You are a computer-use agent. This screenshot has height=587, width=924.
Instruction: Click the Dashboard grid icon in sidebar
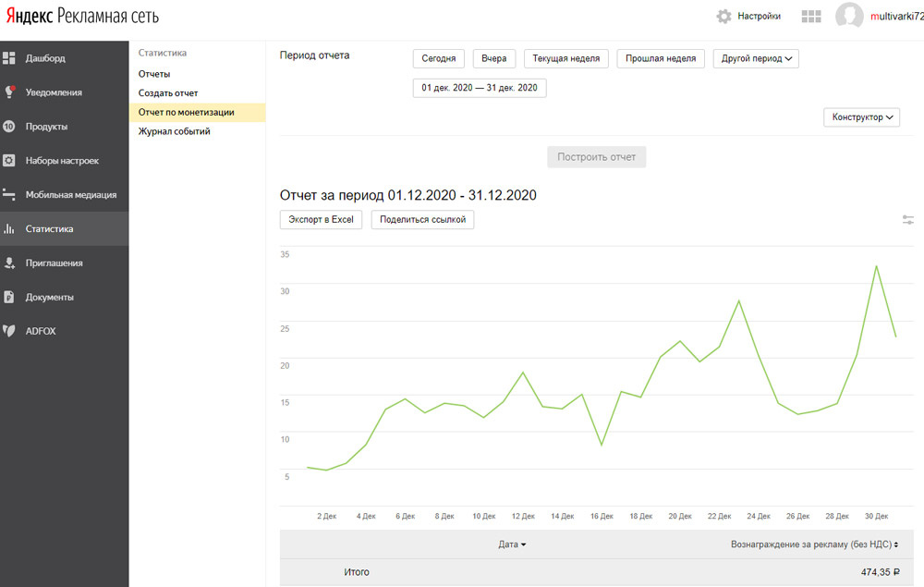tap(9, 58)
